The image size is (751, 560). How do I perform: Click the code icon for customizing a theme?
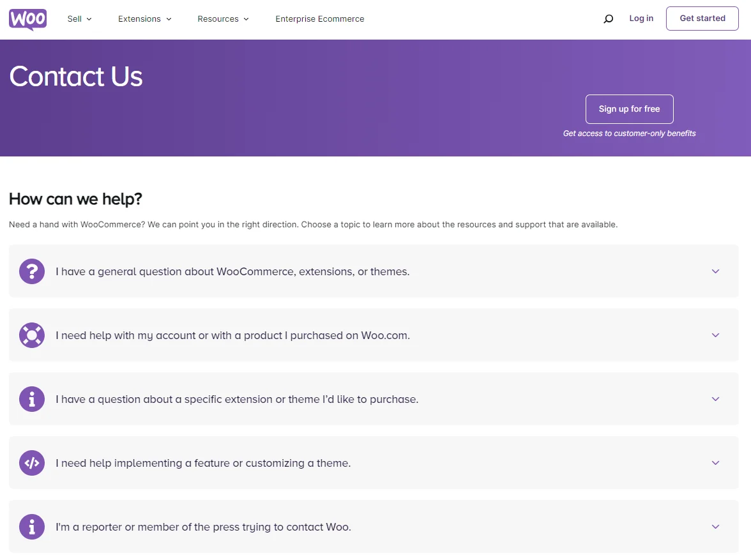click(32, 463)
